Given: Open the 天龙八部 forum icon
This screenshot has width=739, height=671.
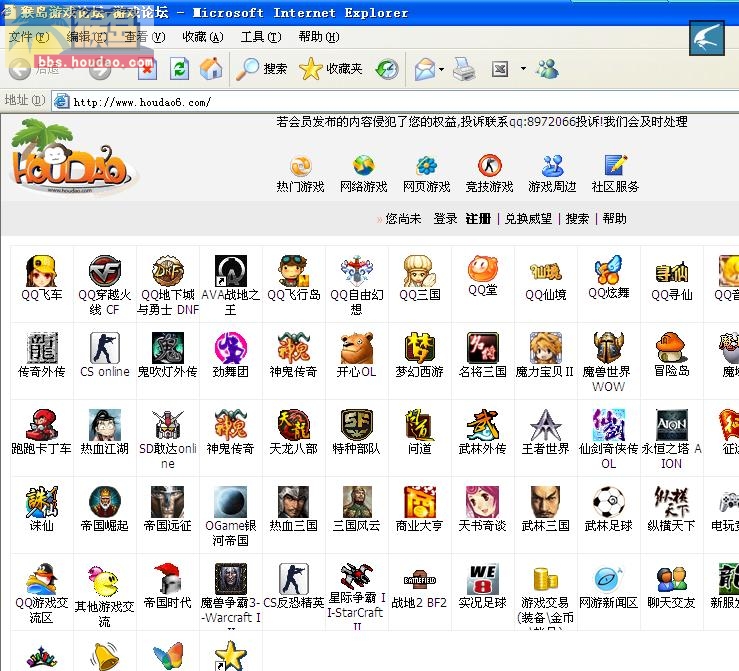Looking at the screenshot, I should click(x=294, y=425).
